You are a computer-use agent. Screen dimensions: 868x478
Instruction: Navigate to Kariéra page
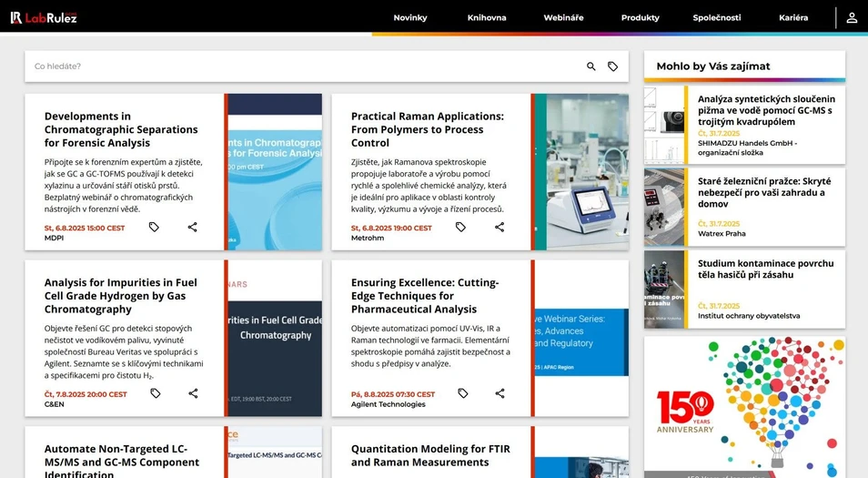[793, 17]
